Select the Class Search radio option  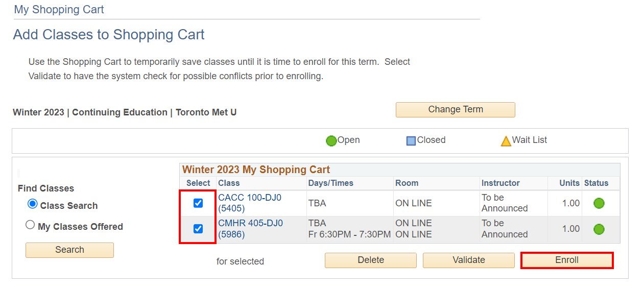[33, 204]
